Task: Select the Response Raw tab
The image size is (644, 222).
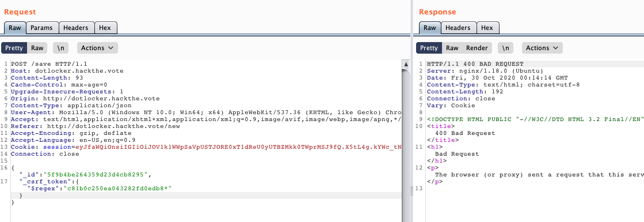Action: pyautogui.click(x=429, y=28)
